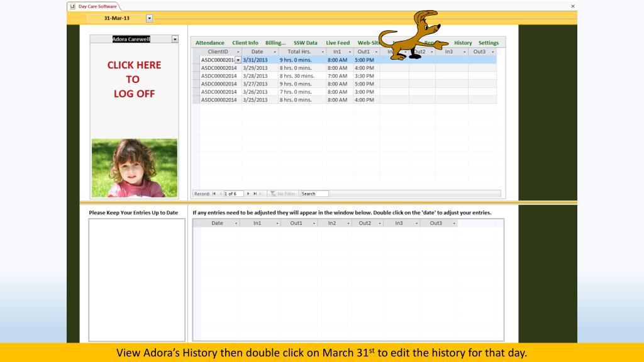Open the lower table Date column arrow

pos(236,223)
